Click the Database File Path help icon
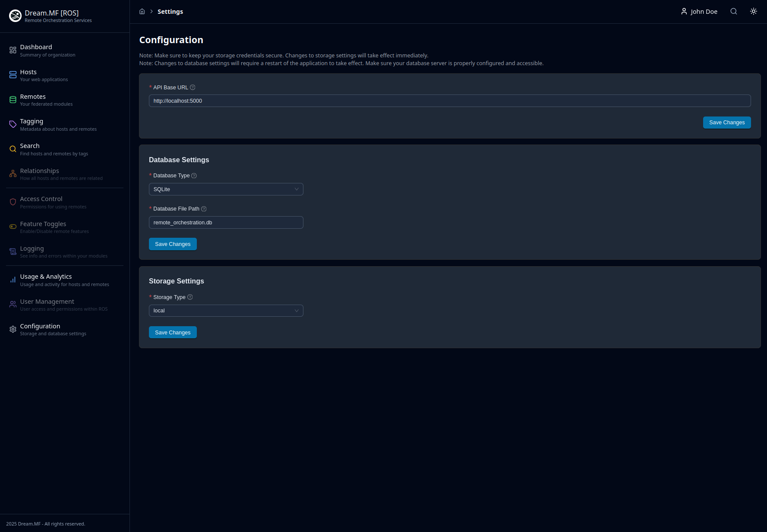The width and height of the screenshot is (767, 532). pos(204,209)
